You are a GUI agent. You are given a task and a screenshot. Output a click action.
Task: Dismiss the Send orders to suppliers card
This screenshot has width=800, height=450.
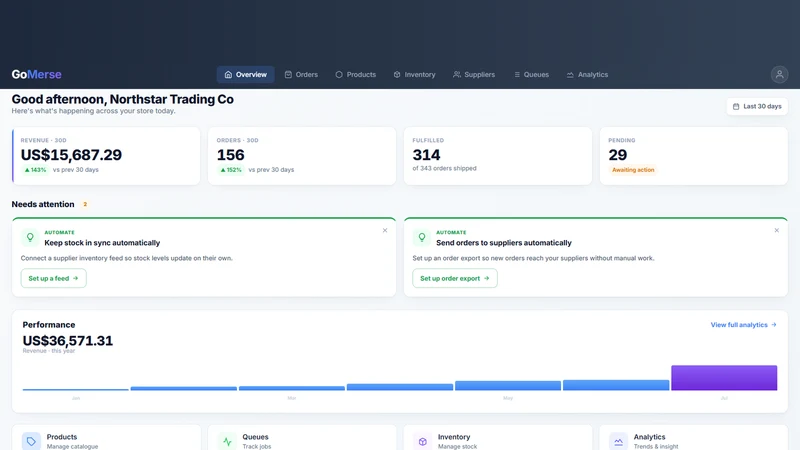(777, 231)
